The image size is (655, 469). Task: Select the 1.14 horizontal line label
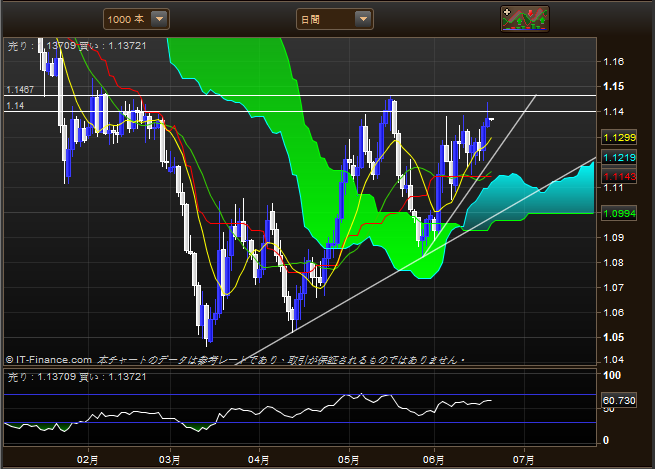[x=15, y=106]
